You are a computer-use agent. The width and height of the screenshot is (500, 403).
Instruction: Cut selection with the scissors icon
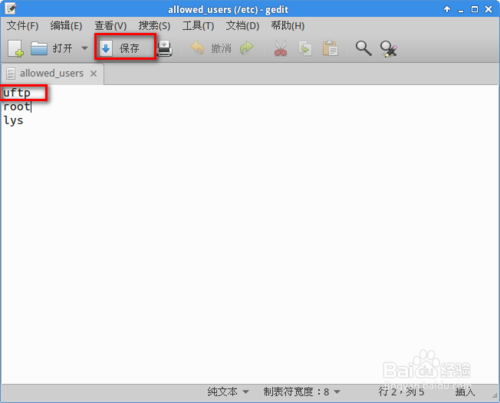(280, 49)
